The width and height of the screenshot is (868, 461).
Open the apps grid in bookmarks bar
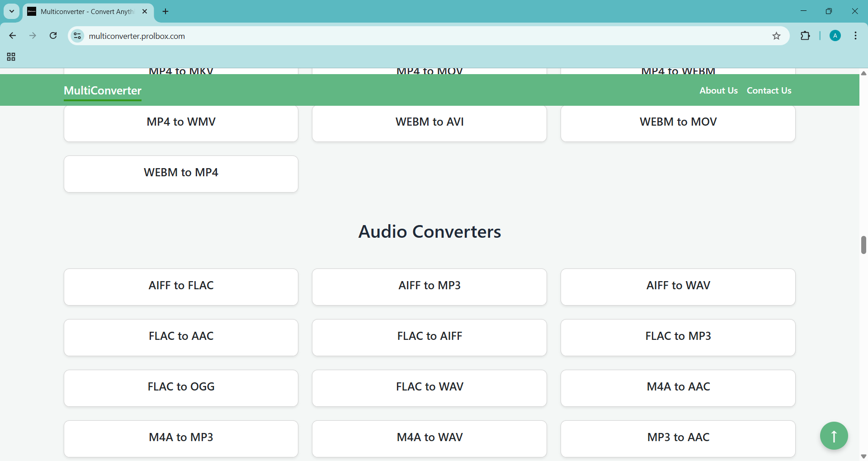[11, 57]
